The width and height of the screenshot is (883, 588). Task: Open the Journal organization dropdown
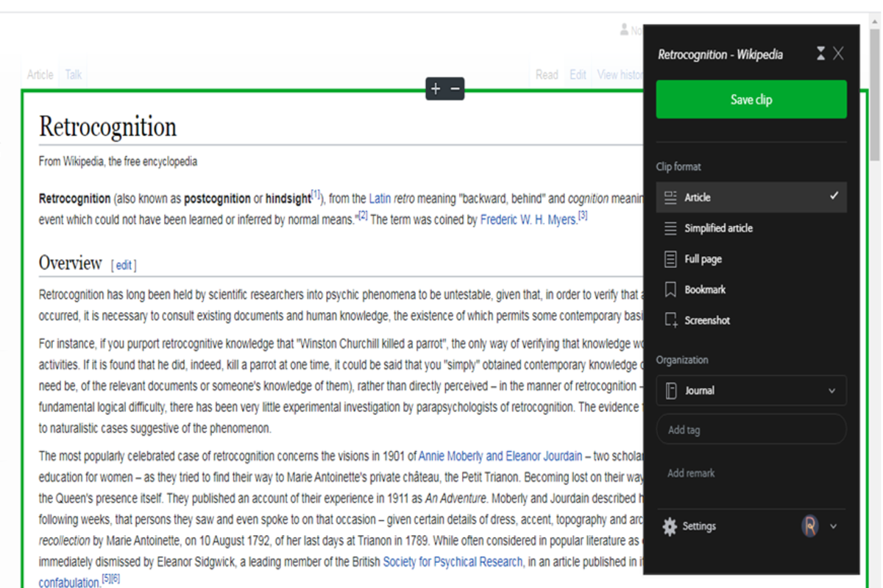point(832,390)
